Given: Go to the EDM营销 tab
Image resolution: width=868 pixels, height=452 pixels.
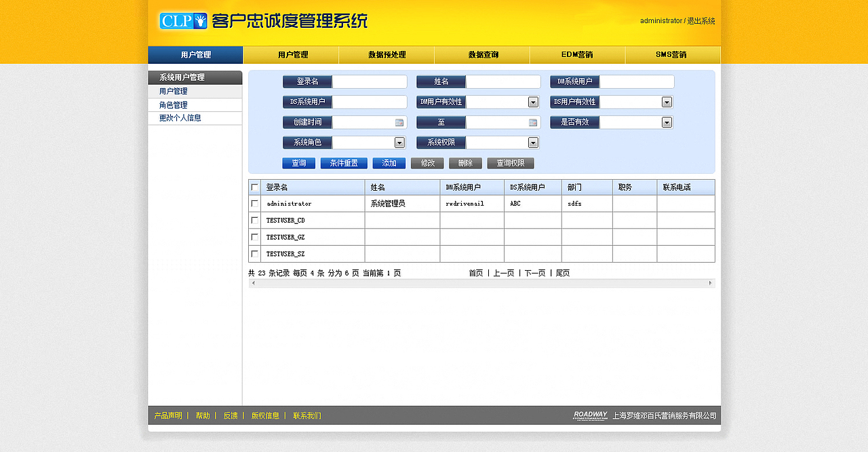Looking at the screenshot, I should pos(577,55).
